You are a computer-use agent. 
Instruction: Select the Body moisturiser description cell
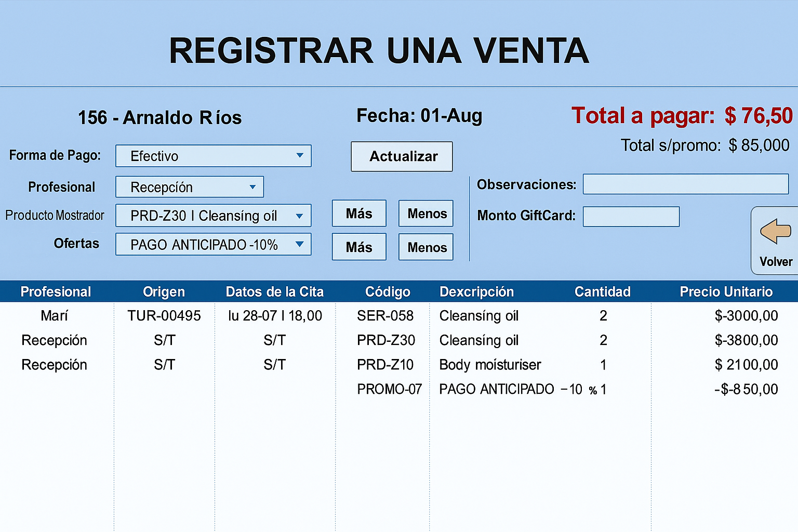coord(490,365)
